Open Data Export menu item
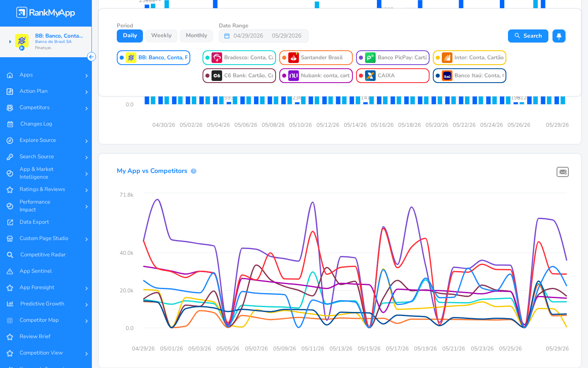Image resolution: width=588 pixels, height=368 pixels. click(34, 222)
